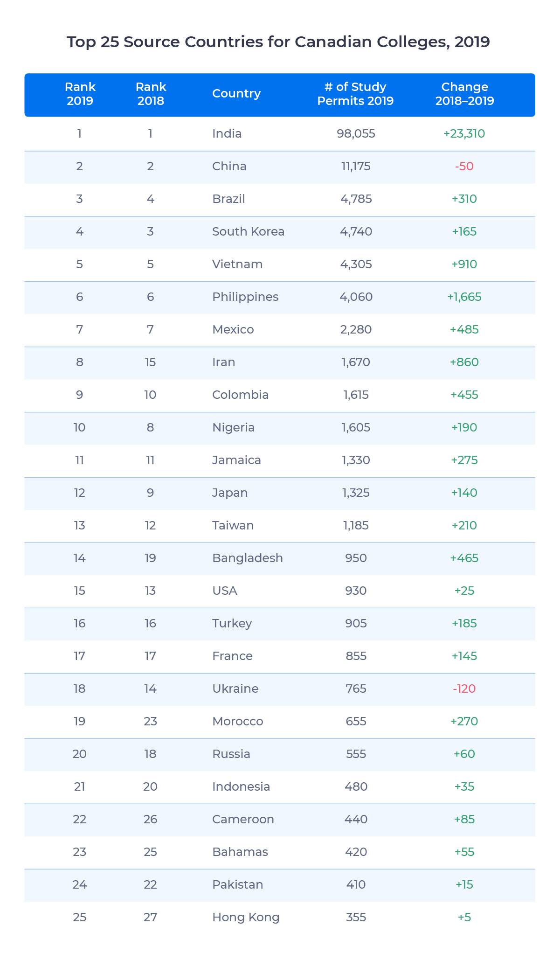Viewport: 560px width, 967px height.
Task: Click the # of Study Permits 2019 header
Action: tap(355, 94)
